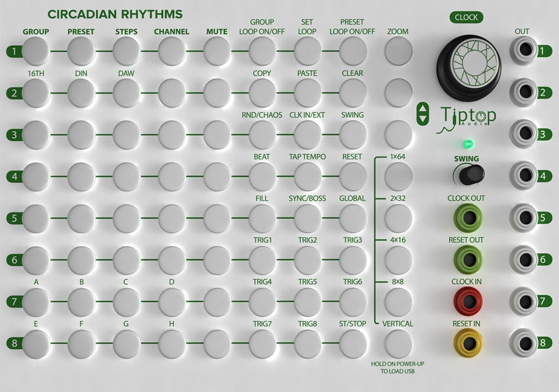Select the CHANNEL button in row 1
This screenshot has width=559, height=392.
point(172,51)
